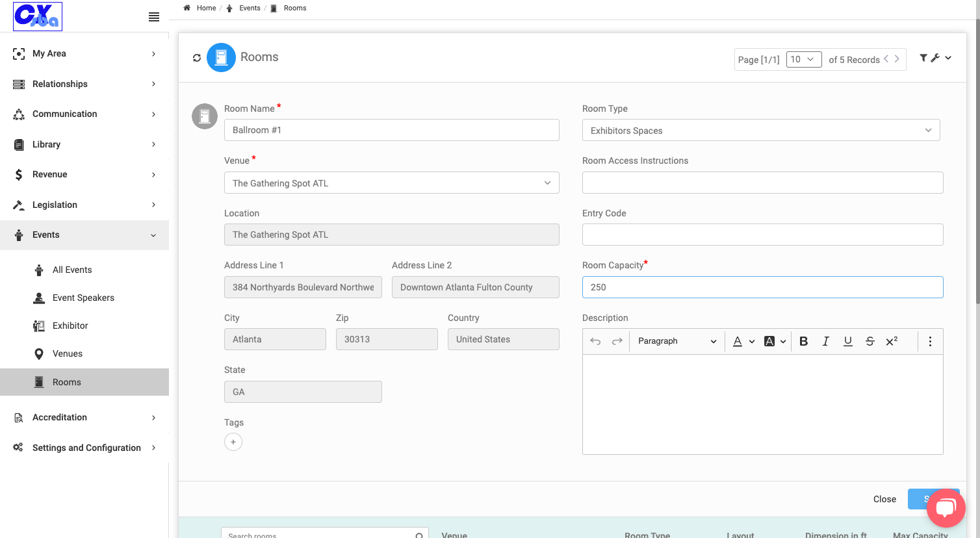Click the Close button
This screenshot has height=538, width=980.
click(x=884, y=499)
